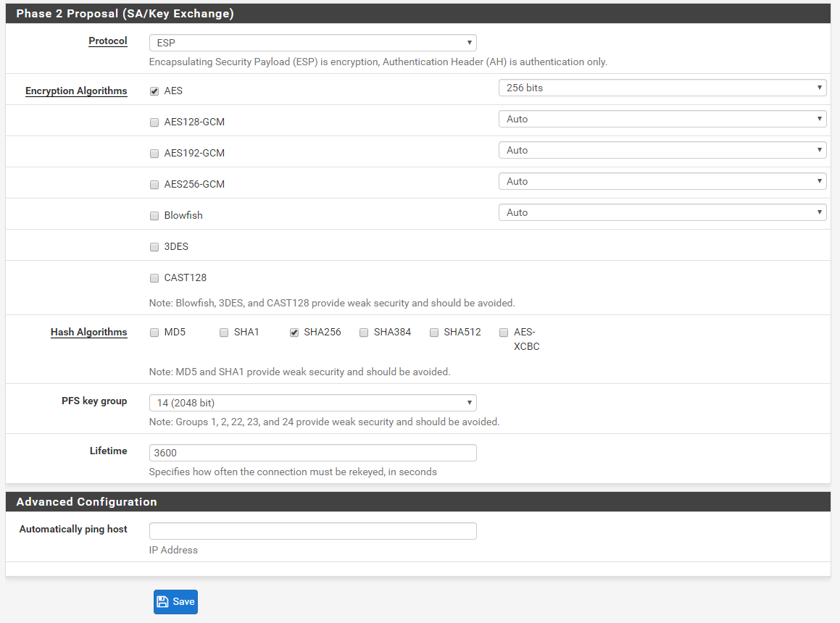840x623 pixels.
Task: Click the PFS key group label
Action: [x=94, y=401]
